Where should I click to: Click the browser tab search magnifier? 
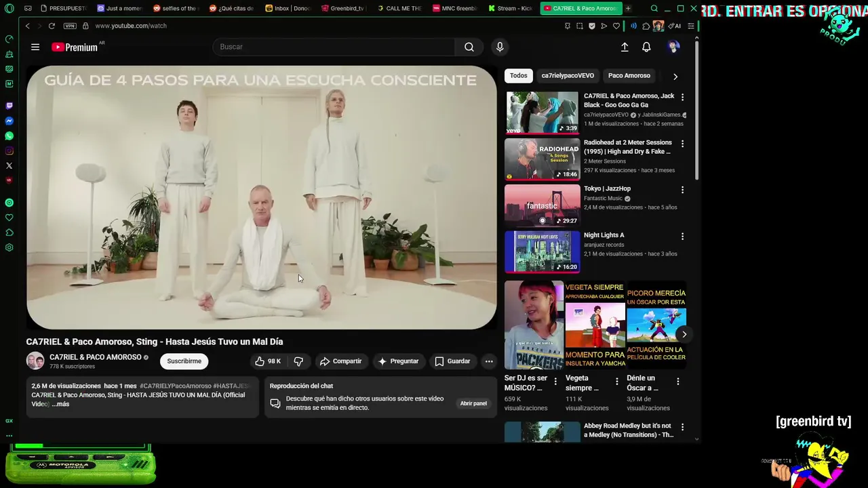(x=654, y=9)
